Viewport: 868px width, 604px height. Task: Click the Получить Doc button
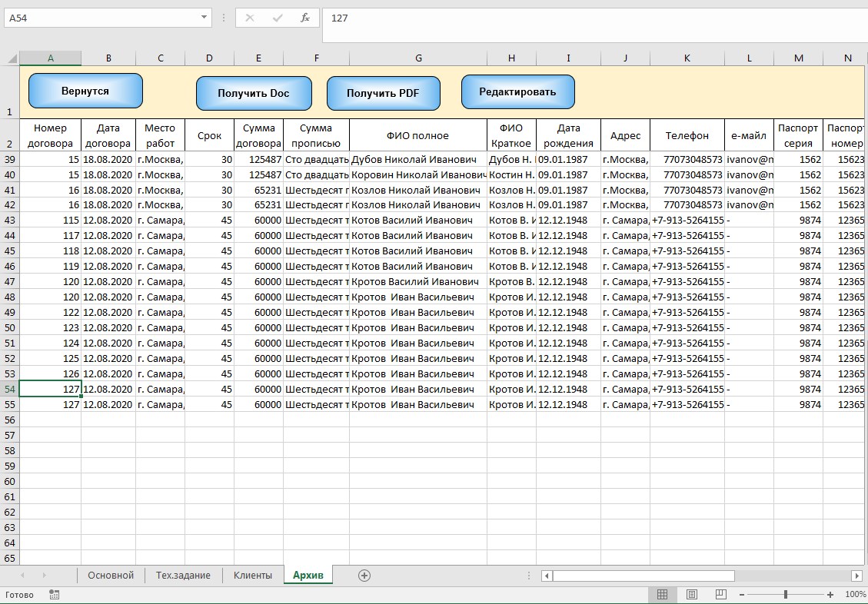[254, 94]
